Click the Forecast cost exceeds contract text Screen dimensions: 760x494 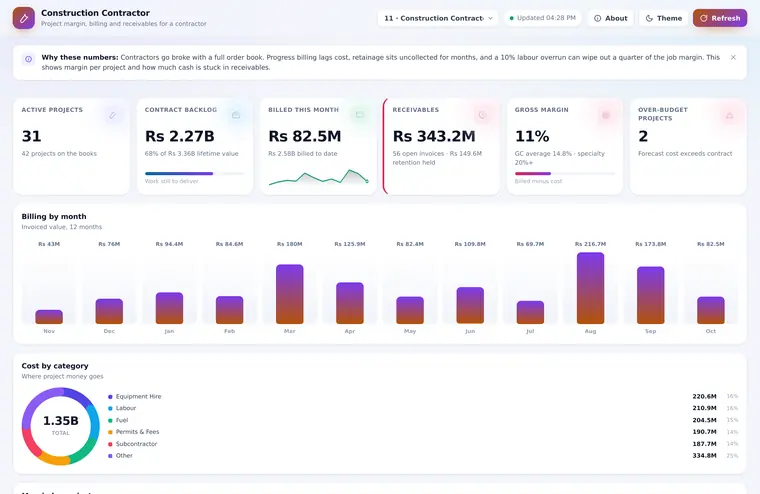pyautogui.click(x=685, y=154)
